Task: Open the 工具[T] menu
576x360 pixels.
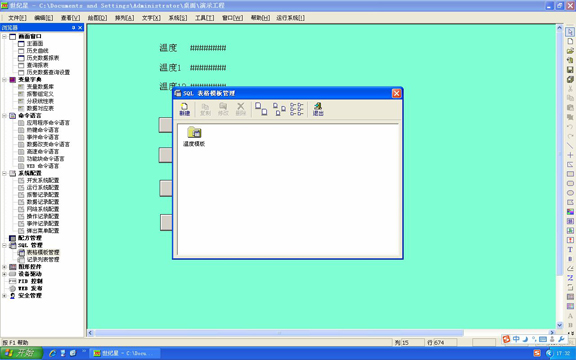Action: pyautogui.click(x=204, y=18)
